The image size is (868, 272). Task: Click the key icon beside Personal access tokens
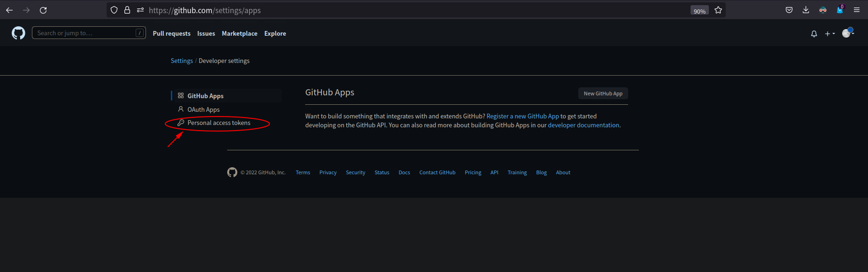(181, 123)
